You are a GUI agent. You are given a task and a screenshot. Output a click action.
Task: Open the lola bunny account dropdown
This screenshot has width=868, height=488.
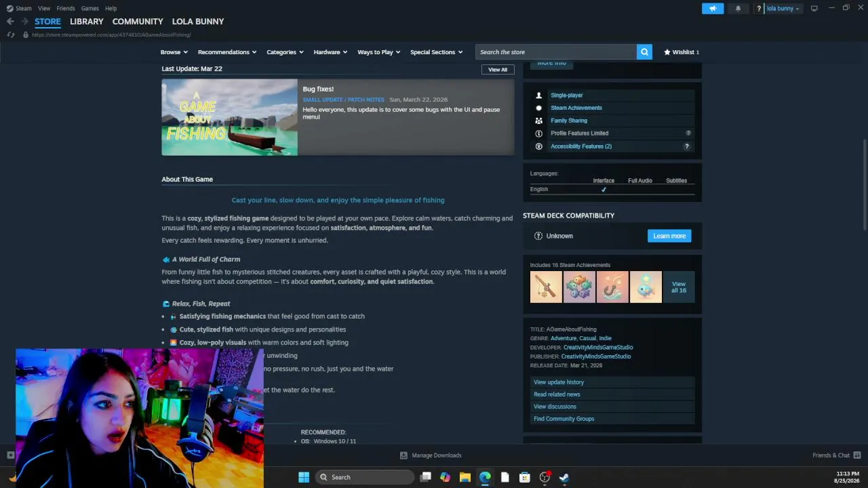click(783, 8)
